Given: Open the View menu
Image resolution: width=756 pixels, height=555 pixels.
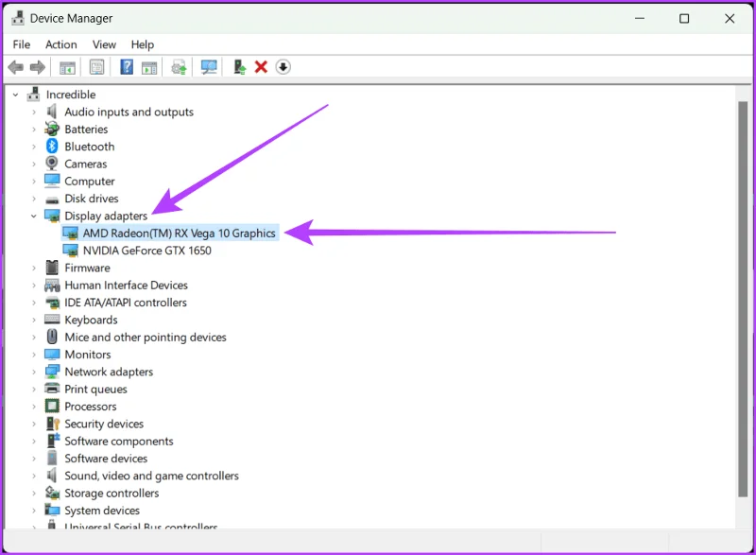Looking at the screenshot, I should coord(104,44).
